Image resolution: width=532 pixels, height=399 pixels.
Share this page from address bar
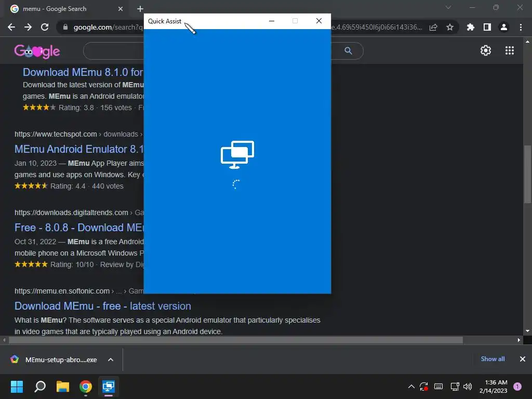click(433, 27)
